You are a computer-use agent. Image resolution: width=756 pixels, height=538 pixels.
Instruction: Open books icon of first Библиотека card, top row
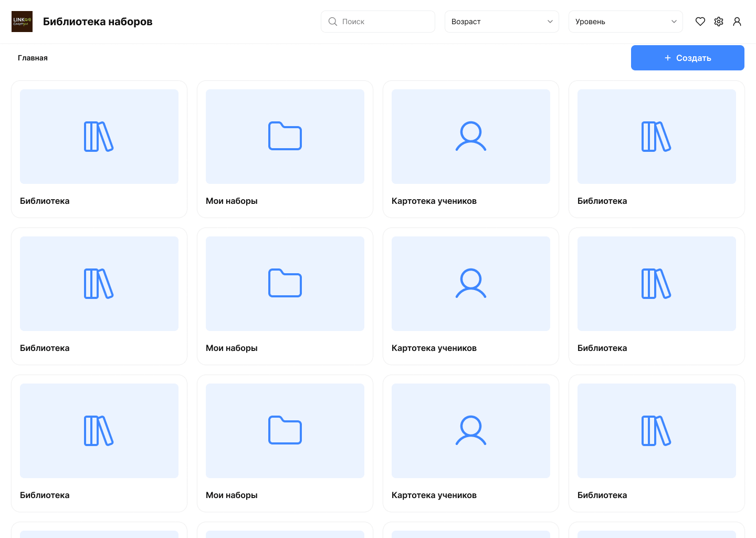click(99, 137)
